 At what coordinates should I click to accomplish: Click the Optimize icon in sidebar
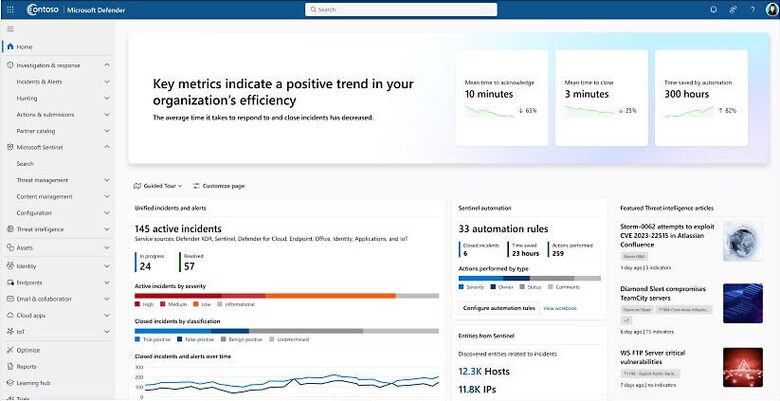coord(9,350)
